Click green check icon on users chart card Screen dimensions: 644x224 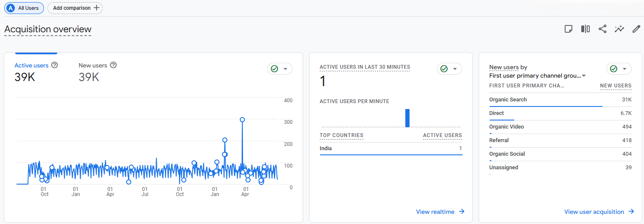click(x=274, y=69)
